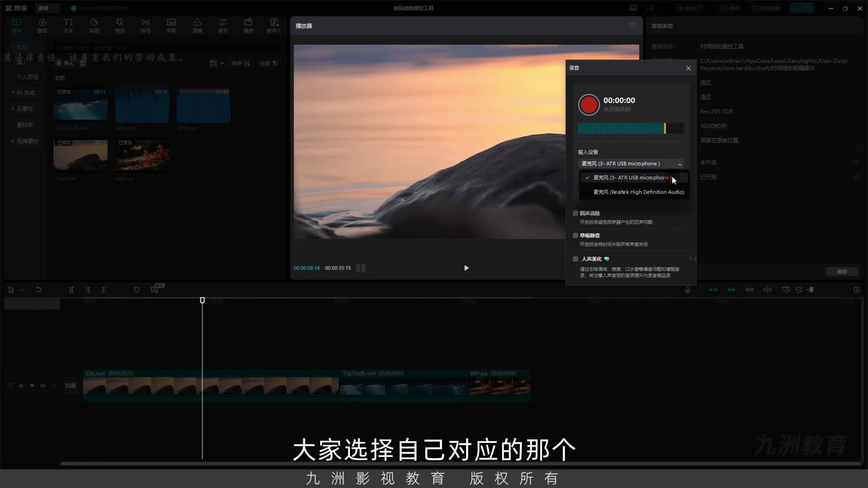Open the 调节 (Adjust) tab
Viewport: 868px width, 488px height.
222,26
